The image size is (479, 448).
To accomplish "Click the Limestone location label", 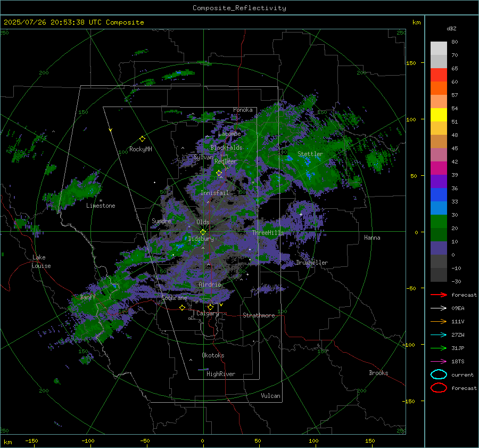I will pos(101,206).
